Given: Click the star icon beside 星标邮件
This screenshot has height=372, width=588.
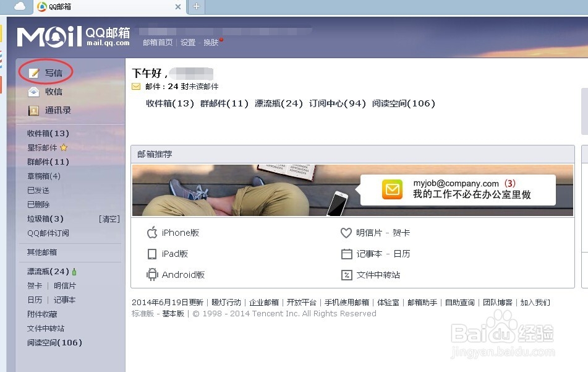Looking at the screenshot, I should [64, 147].
